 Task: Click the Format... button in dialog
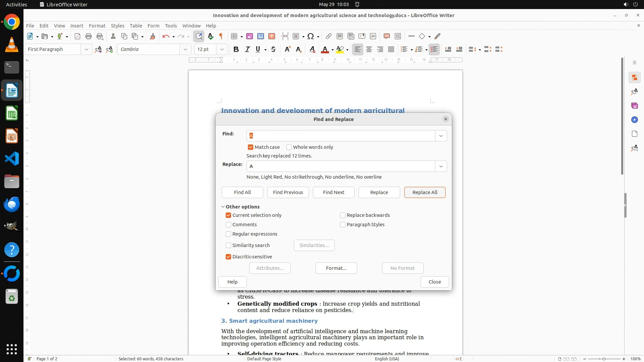click(x=336, y=268)
